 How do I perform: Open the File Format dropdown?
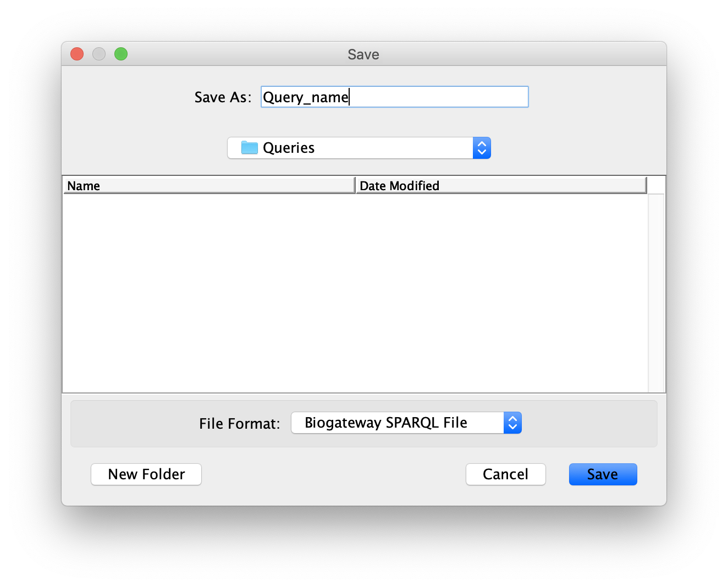[406, 423]
